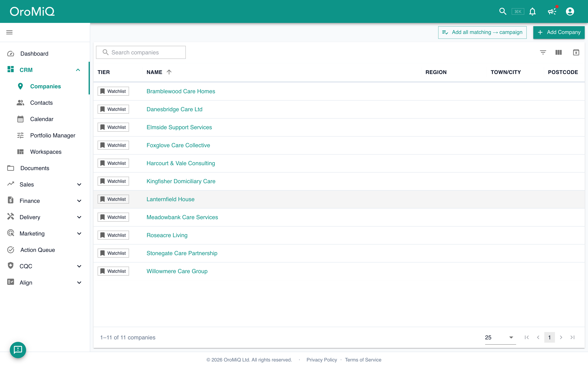Go to last page icon

(x=572, y=337)
